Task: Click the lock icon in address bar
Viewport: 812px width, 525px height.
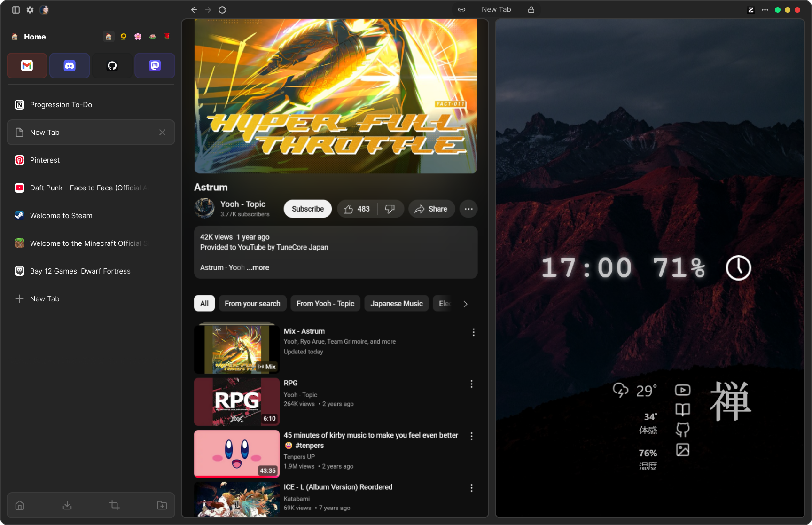Action: pos(531,9)
